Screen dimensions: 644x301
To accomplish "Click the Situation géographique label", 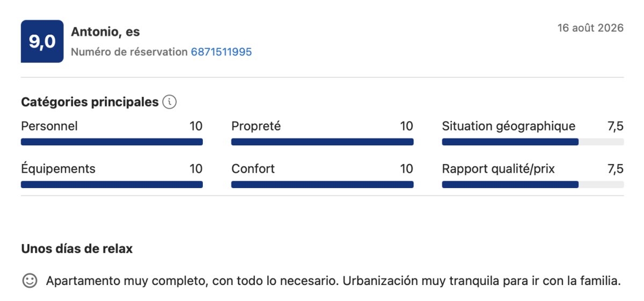I will coord(509,126).
